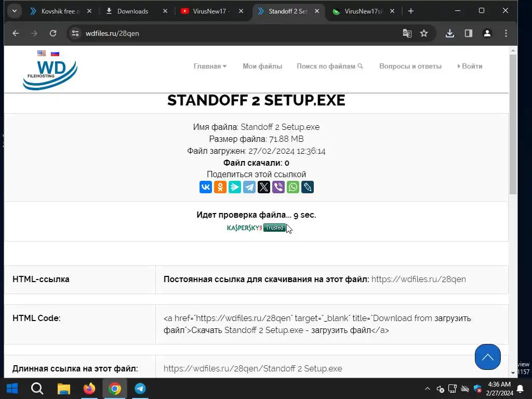Screen dimensions: 532x399
Task: Click the STANDOFF 2 SETUP.EXE heading
Action: pyautogui.click(x=256, y=100)
